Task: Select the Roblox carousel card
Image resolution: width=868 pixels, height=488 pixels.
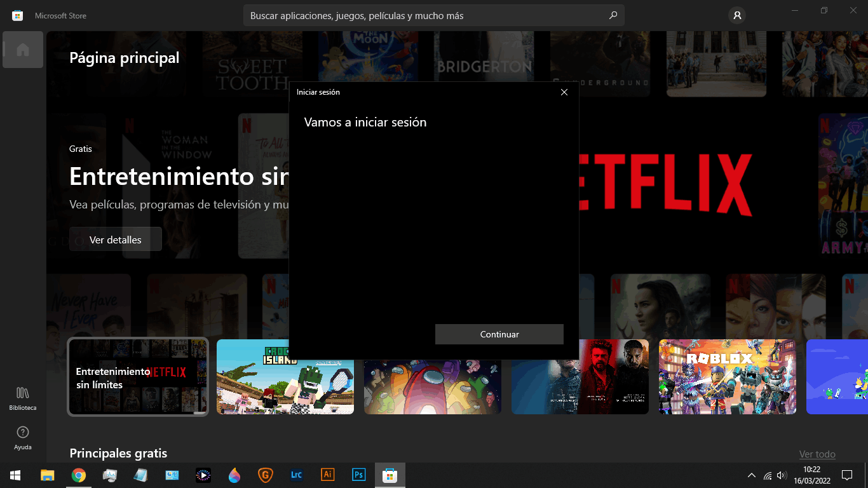Action: point(728,377)
